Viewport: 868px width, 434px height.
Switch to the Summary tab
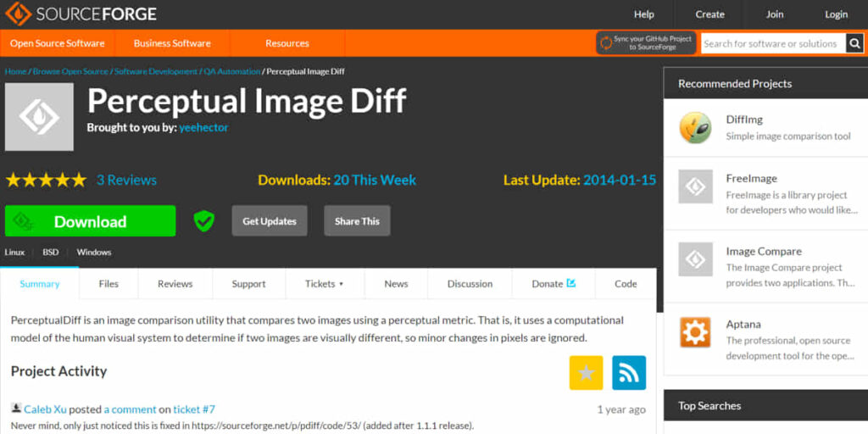click(x=39, y=284)
